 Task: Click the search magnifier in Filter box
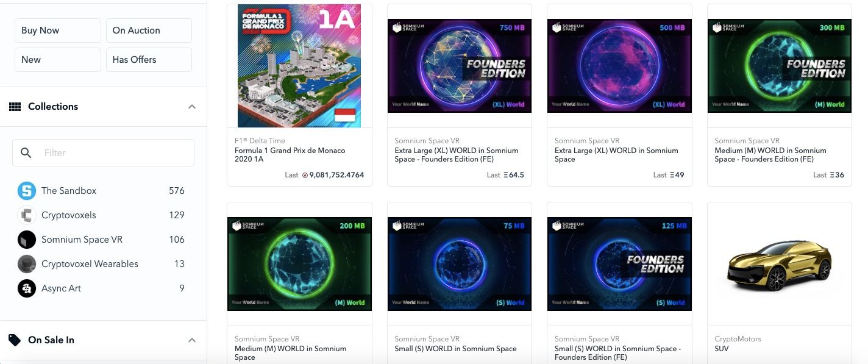[x=26, y=153]
